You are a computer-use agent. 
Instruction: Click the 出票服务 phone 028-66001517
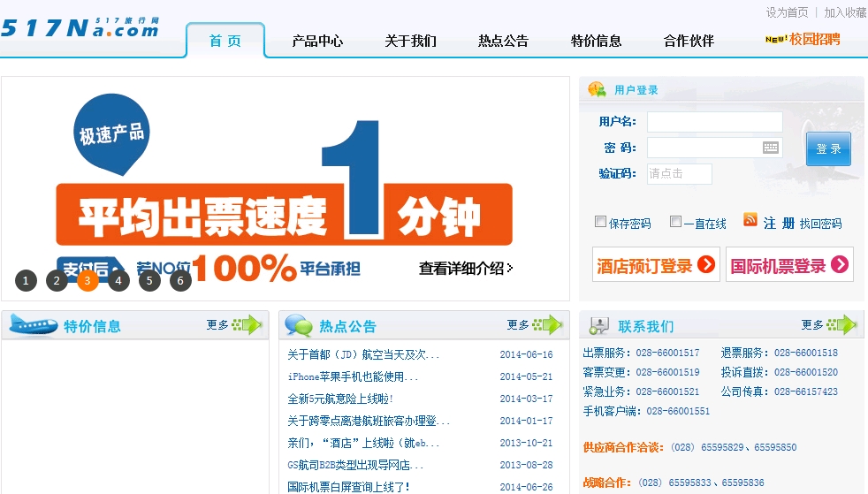click(x=667, y=353)
